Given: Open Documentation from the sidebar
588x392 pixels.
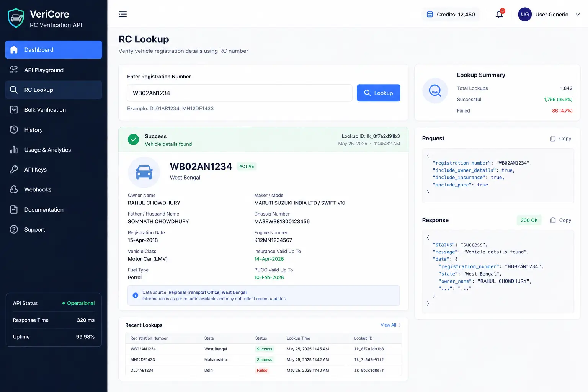Looking at the screenshot, I should pyautogui.click(x=54, y=209).
